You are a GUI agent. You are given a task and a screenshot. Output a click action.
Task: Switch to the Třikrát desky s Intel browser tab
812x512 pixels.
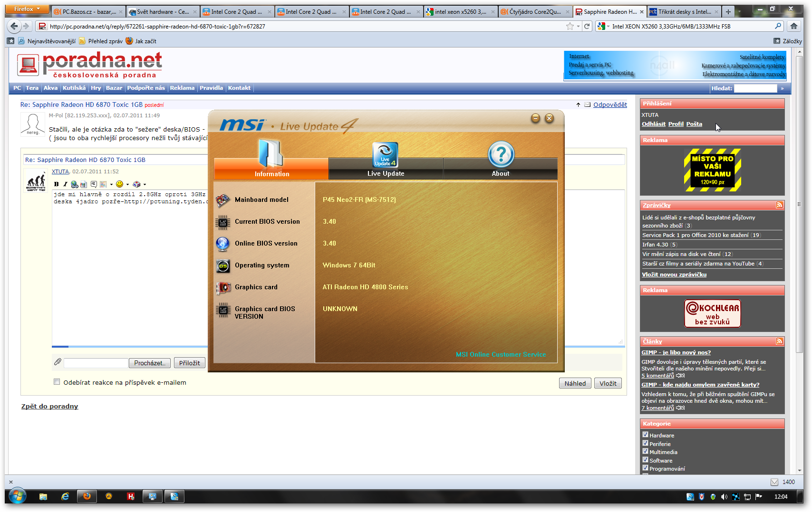coord(684,12)
